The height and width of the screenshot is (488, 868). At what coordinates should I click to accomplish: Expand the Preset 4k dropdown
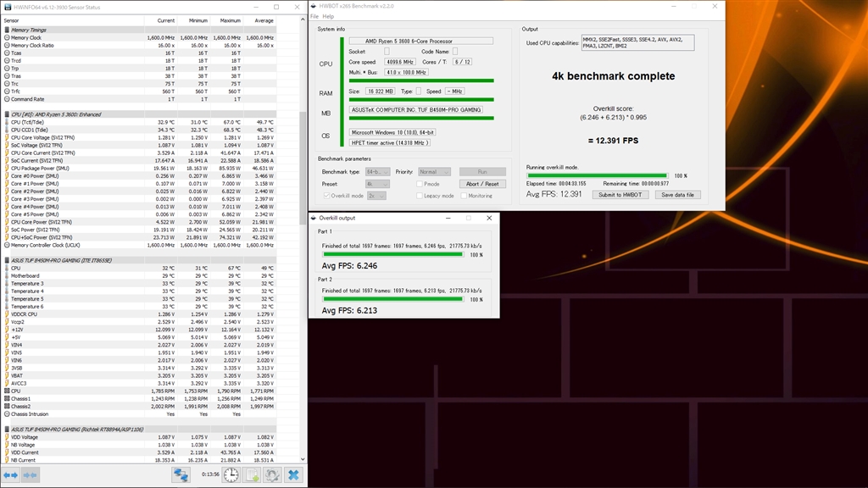(x=377, y=184)
